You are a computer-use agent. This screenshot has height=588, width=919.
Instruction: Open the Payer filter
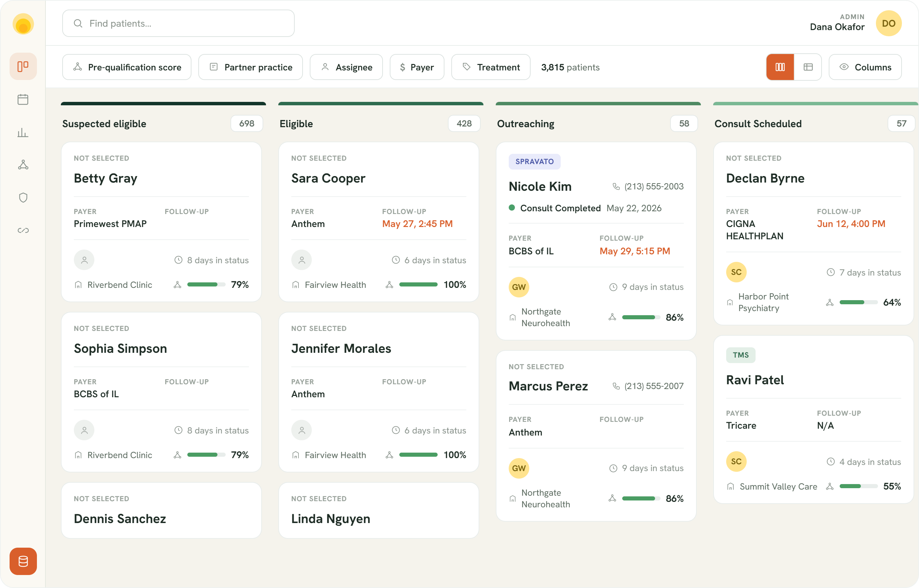pos(416,67)
